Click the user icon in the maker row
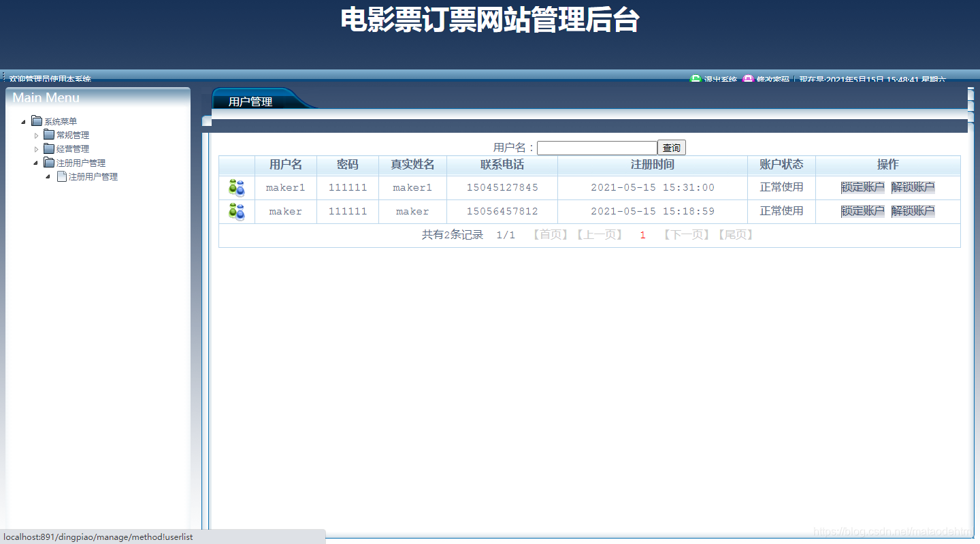The width and height of the screenshot is (980, 544). point(236,212)
